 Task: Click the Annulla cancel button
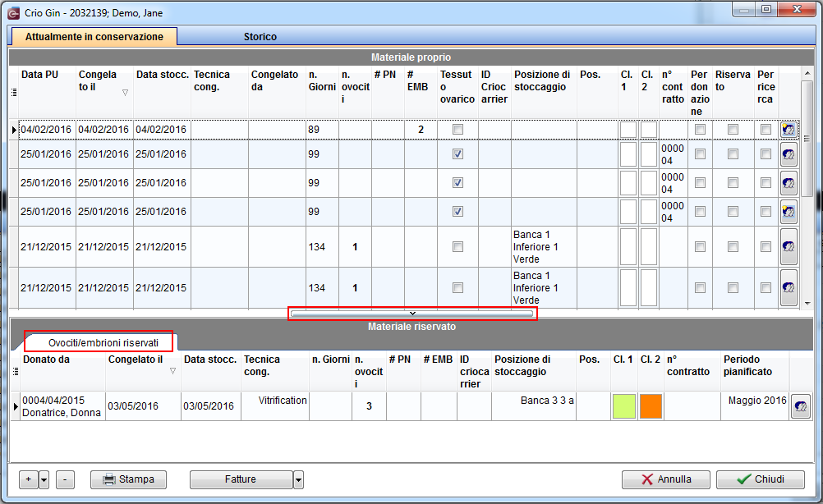coord(665,479)
